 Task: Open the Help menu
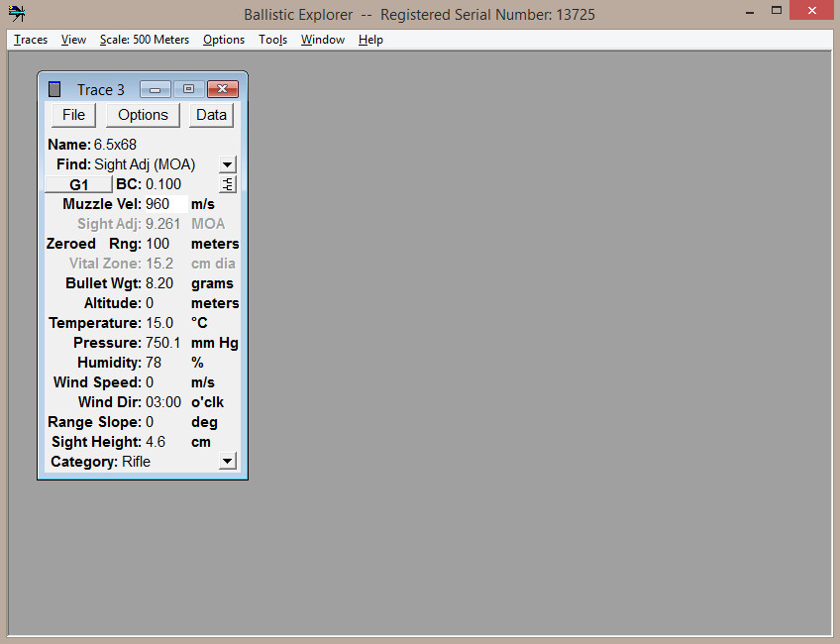370,40
